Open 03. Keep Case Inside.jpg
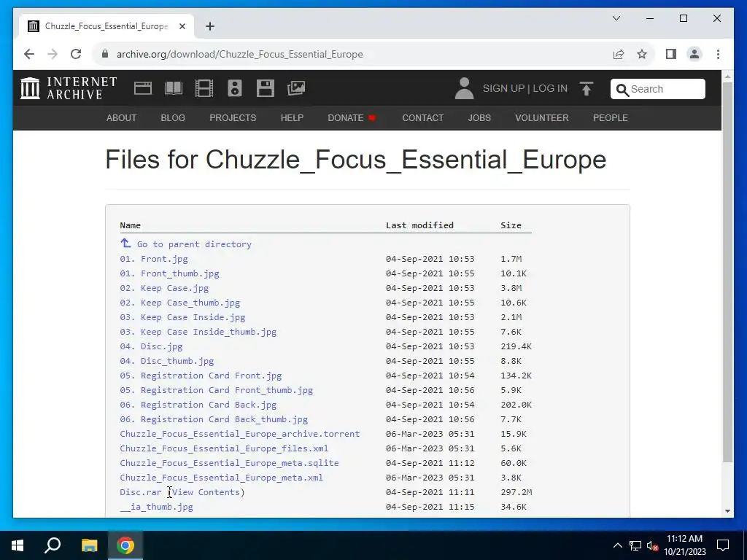The width and height of the screenshot is (747, 560). pos(182,317)
